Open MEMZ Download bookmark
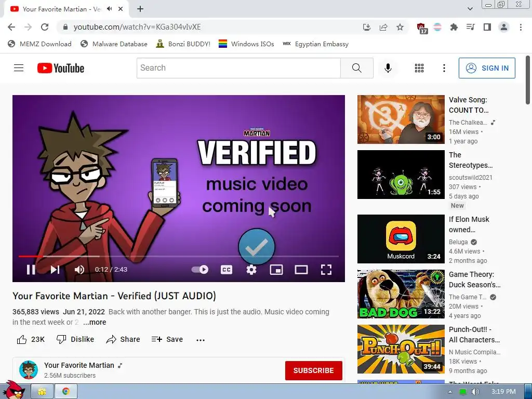 click(39, 44)
